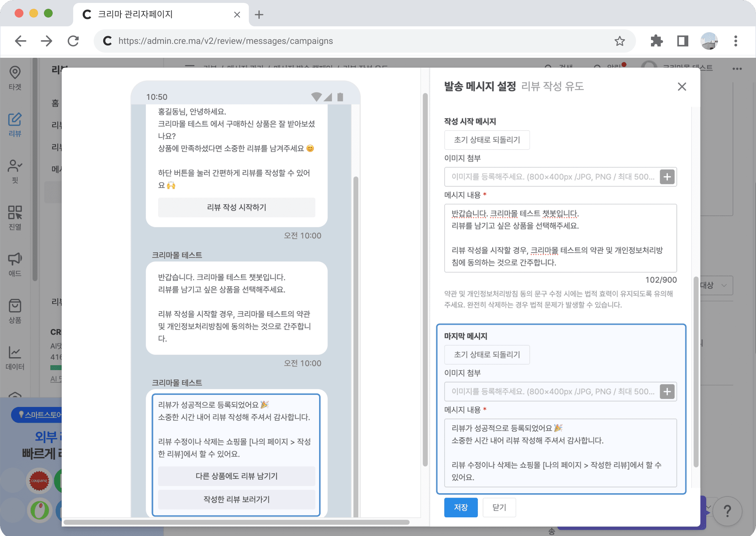Viewport: 756px width, 536px height.
Task: Click plus icon in 마지막 메시지 image field
Action: 667,392
